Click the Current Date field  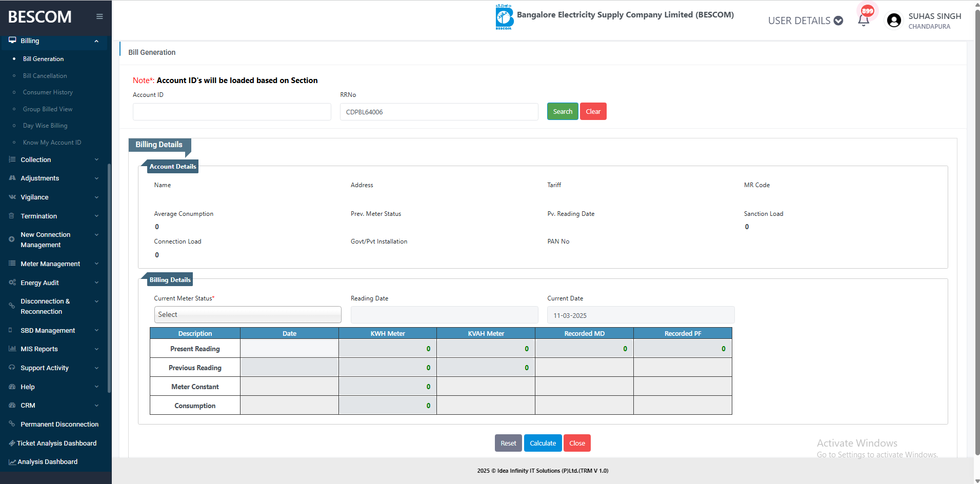click(x=641, y=315)
